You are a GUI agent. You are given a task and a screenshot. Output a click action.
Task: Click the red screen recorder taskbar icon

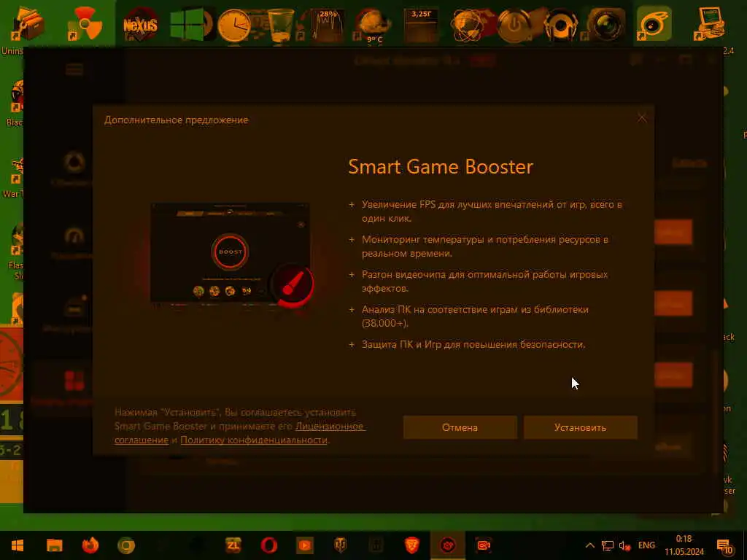click(x=484, y=545)
